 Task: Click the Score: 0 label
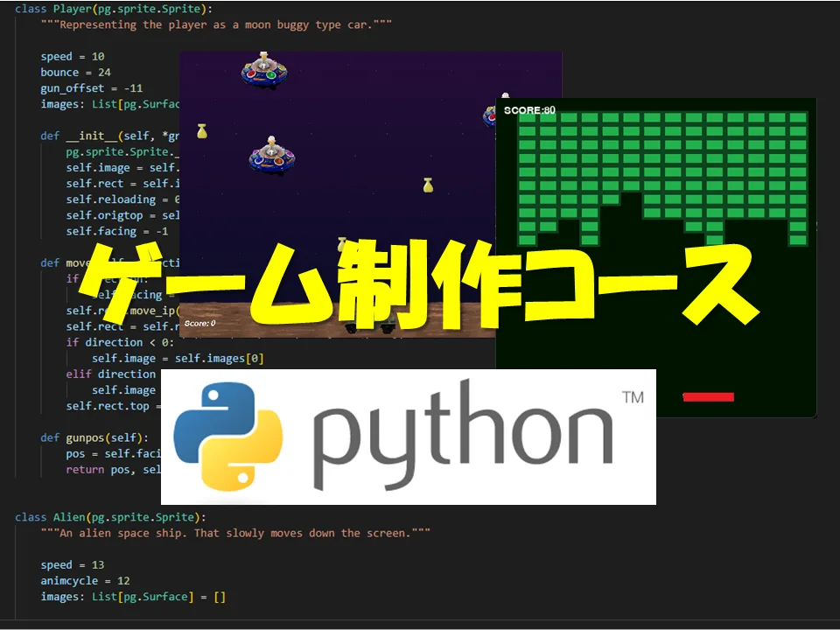click(x=200, y=323)
